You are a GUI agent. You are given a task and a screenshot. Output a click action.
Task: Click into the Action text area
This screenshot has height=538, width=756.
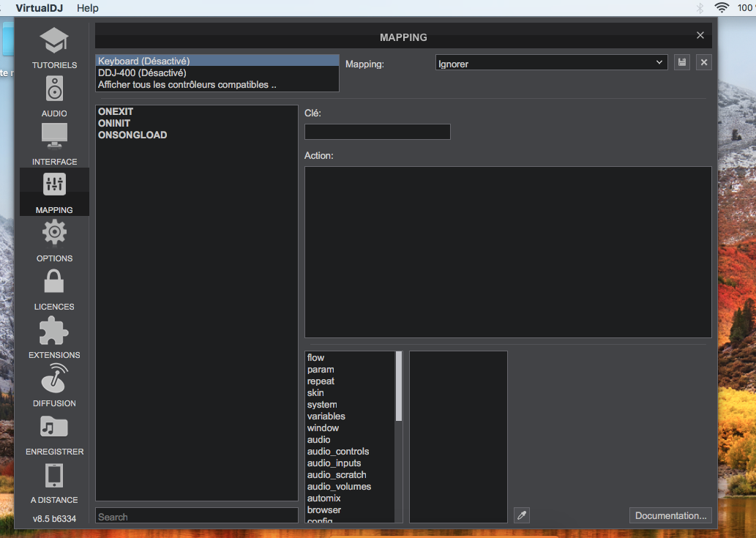(x=508, y=252)
